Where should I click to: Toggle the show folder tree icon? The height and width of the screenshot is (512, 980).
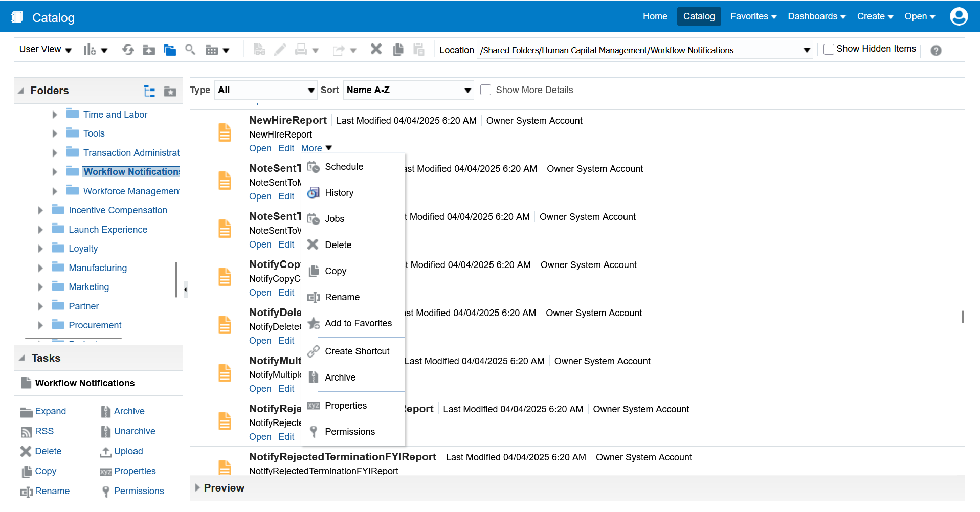coord(170,50)
